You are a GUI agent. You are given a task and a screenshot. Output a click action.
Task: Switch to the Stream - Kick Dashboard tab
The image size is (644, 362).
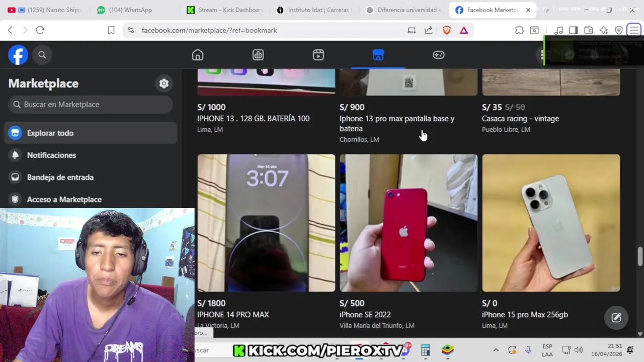225,10
